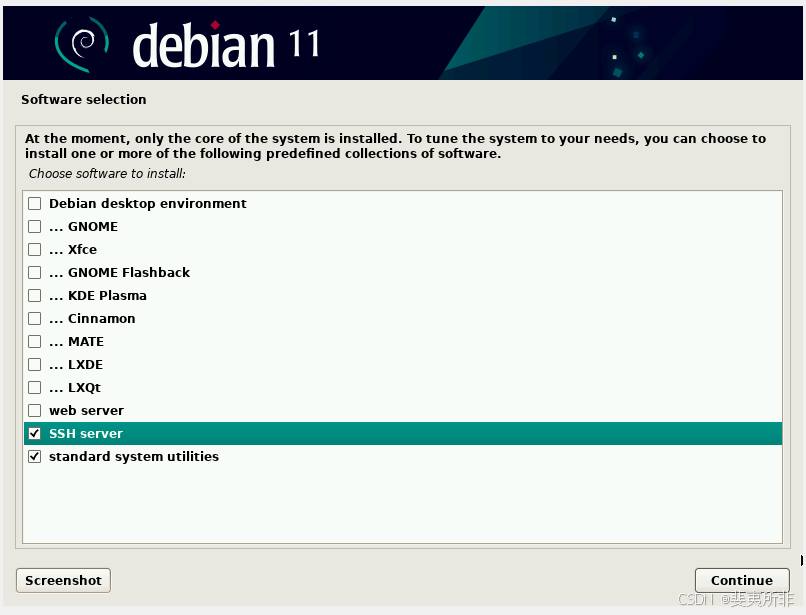Select the '... Cinnamon' row text
Screen dimensions: 806x615
click(x=92, y=319)
